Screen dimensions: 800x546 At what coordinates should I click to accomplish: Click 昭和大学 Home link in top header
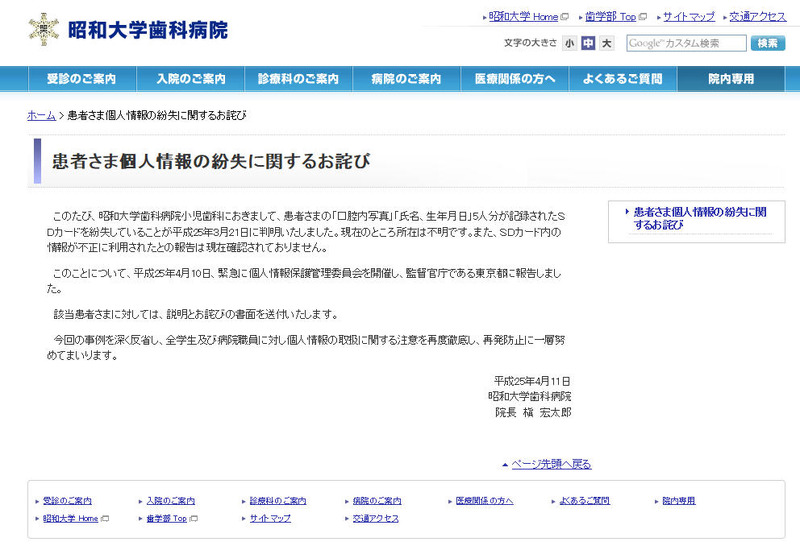point(523,17)
